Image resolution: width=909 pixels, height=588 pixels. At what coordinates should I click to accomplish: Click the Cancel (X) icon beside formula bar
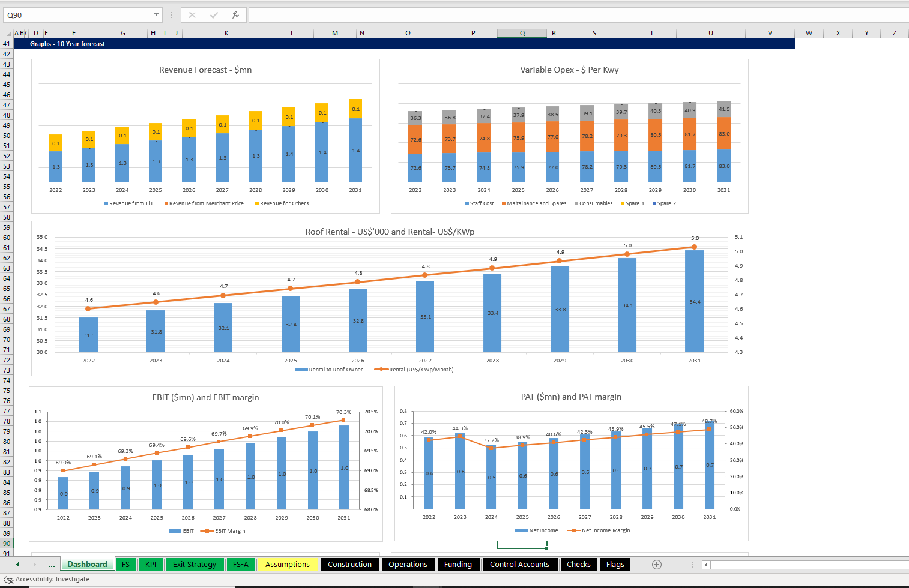pos(192,15)
